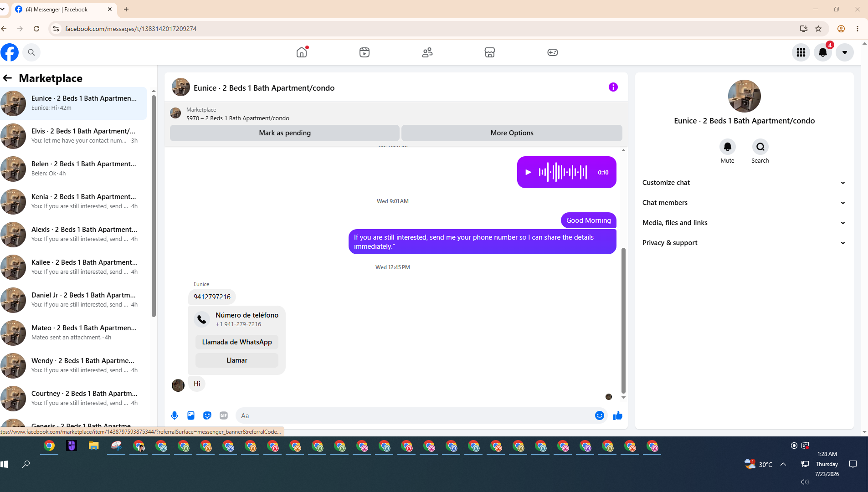Open Courtney conversation
The width and height of the screenshot is (868, 492).
(73, 398)
